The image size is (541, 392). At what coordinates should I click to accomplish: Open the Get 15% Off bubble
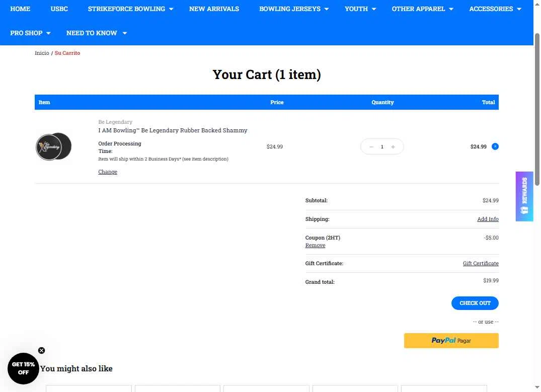(23, 368)
